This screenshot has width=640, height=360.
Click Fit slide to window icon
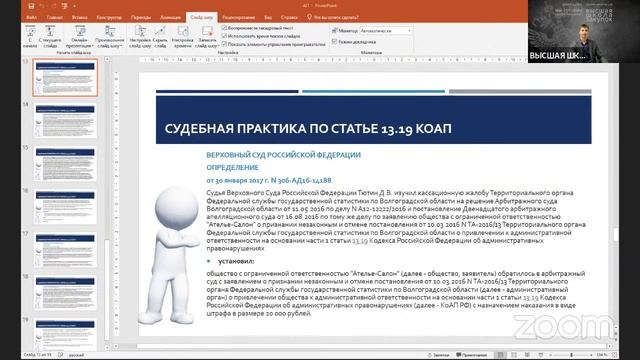click(615, 355)
